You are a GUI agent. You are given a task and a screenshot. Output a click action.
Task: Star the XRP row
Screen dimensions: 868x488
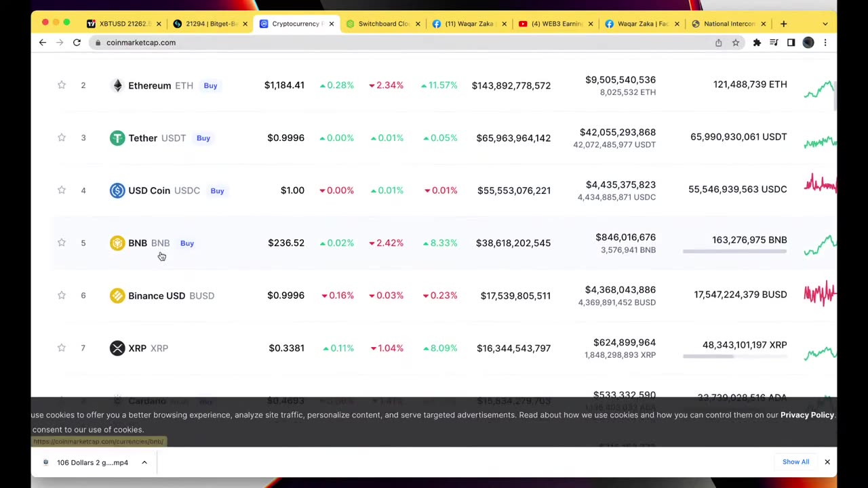tap(62, 348)
